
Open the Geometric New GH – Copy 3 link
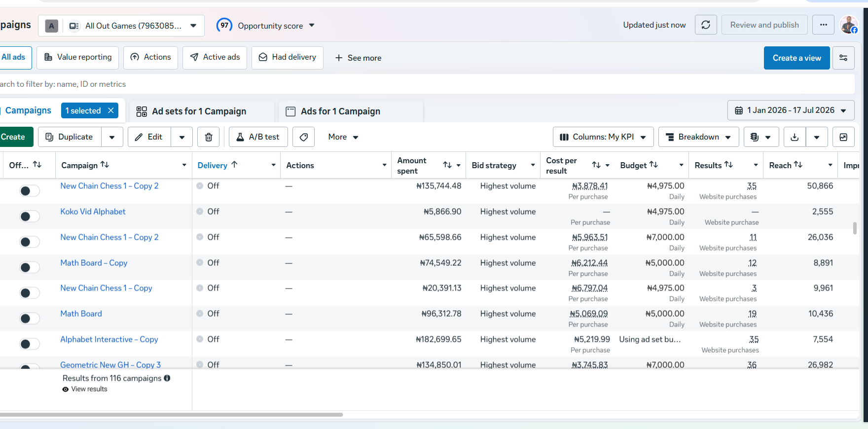[110, 365]
